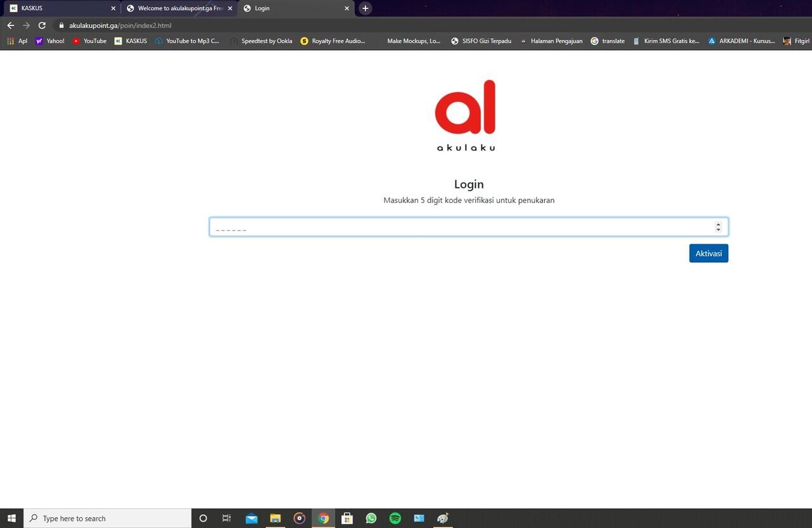Close the Welcome to akulakupoint.ga tab
The image size is (812, 528).
tap(230, 8)
